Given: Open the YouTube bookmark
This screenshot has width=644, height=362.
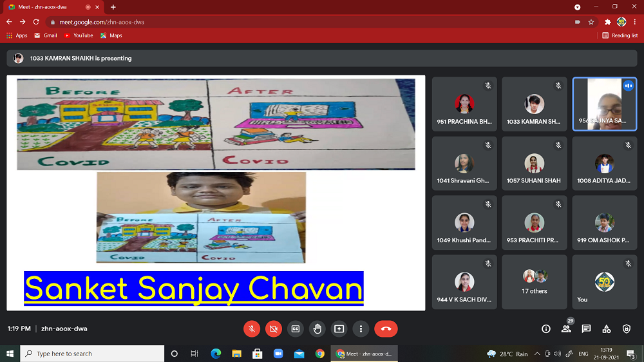Looking at the screenshot, I should tap(78, 35).
